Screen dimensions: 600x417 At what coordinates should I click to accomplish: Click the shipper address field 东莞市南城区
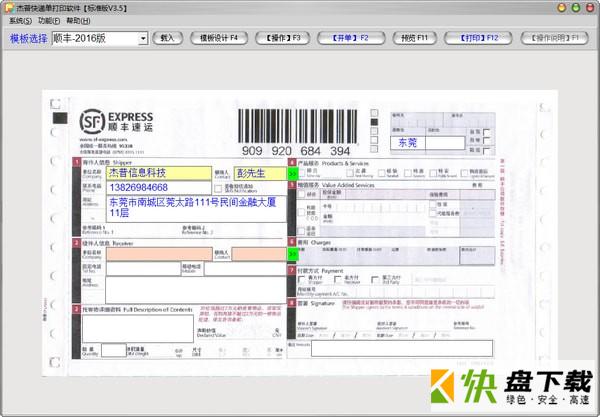pyautogui.click(x=196, y=209)
